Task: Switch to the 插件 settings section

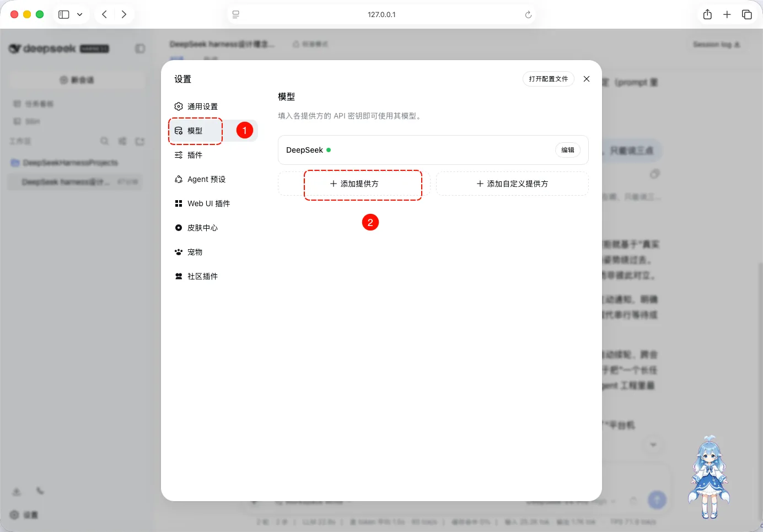Action: 213,155
